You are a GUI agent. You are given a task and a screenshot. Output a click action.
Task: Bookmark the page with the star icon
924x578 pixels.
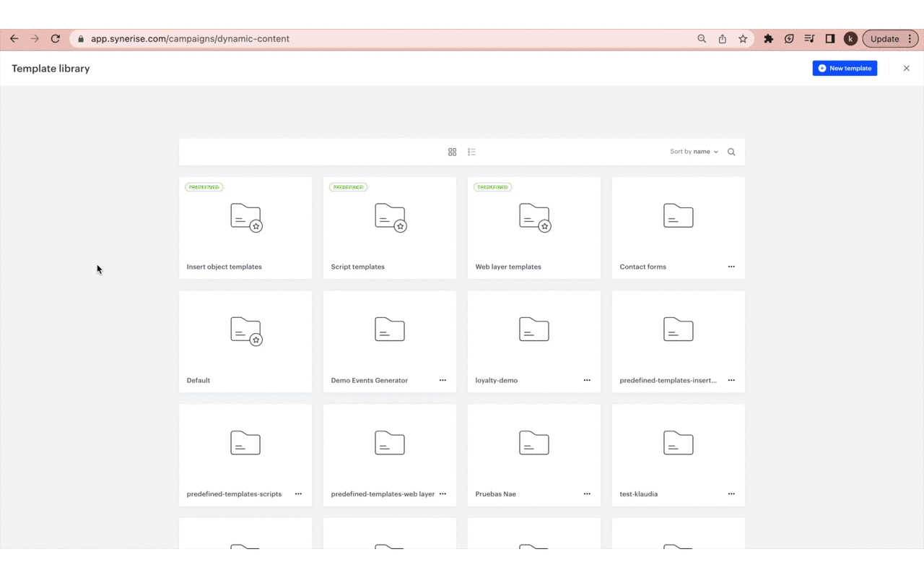tap(743, 38)
